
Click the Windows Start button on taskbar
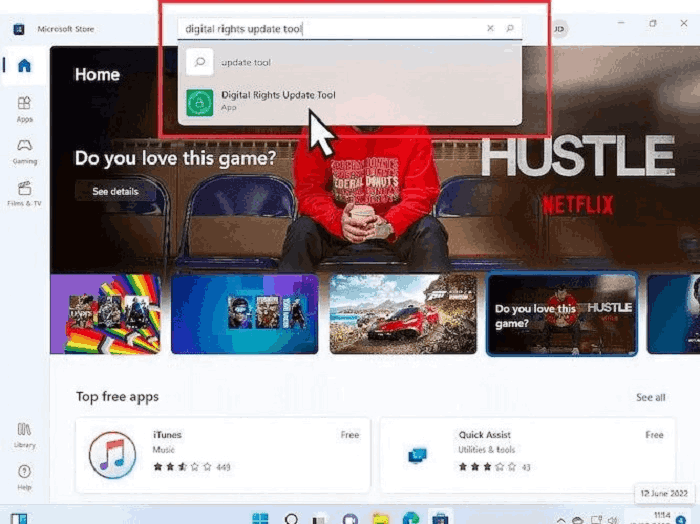tap(260, 519)
